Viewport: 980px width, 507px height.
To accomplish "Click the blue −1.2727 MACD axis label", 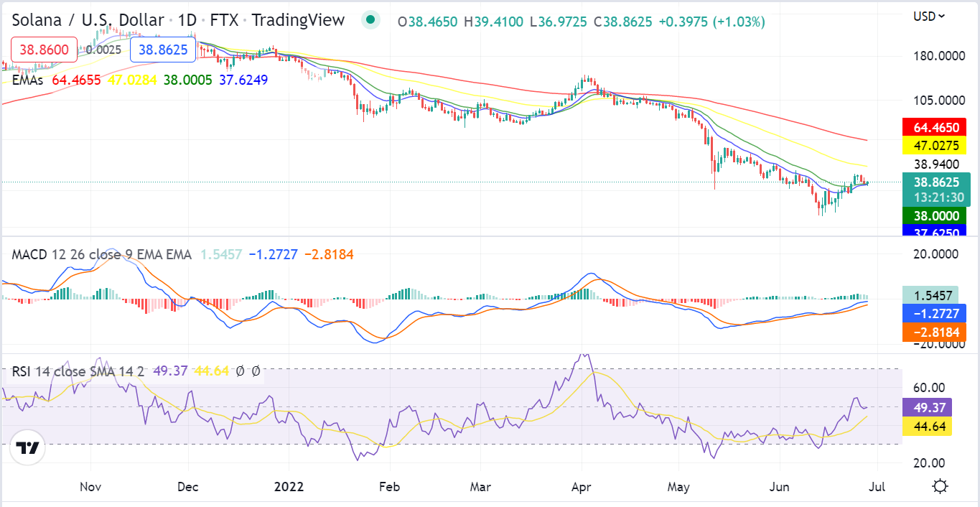I will coord(934,313).
